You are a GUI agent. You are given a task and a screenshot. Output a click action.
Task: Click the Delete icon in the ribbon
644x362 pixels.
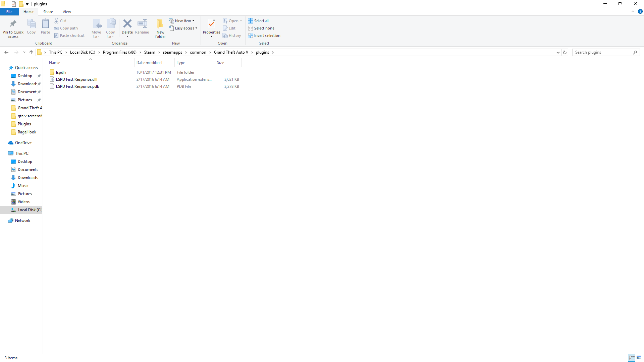pos(127,24)
